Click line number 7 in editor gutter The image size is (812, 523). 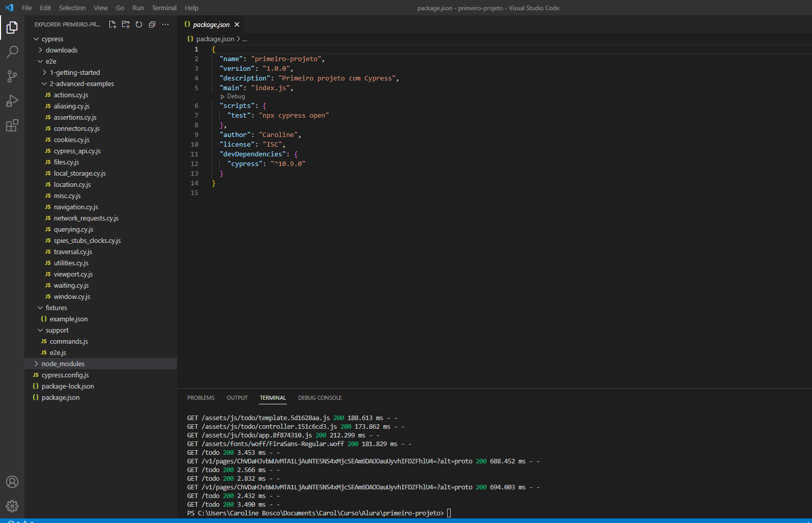pos(196,116)
